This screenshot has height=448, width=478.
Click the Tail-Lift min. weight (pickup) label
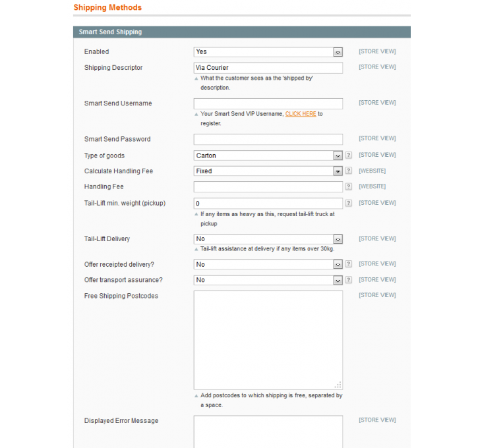(125, 203)
